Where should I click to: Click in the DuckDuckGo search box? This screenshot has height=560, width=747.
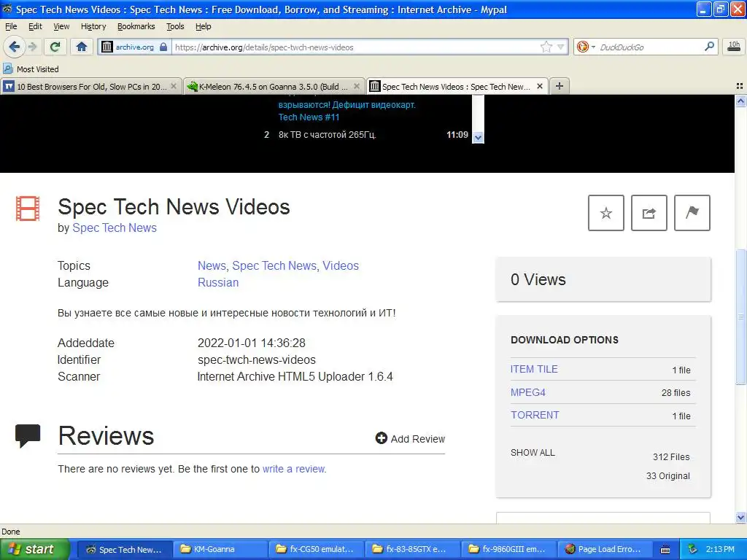click(x=649, y=47)
